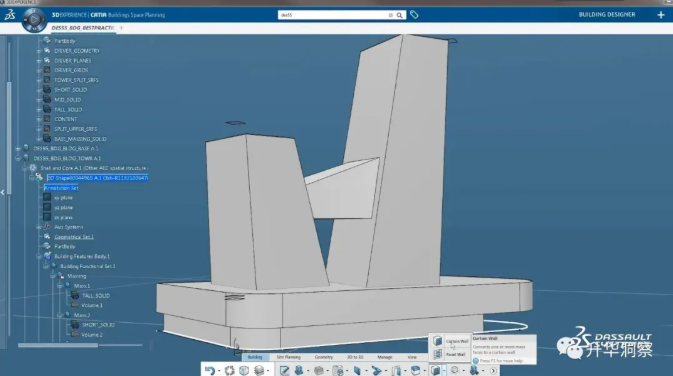The width and height of the screenshot is (673, 376).
Task: Click the tree panel horizontal scrollbar
Action: 58,345
